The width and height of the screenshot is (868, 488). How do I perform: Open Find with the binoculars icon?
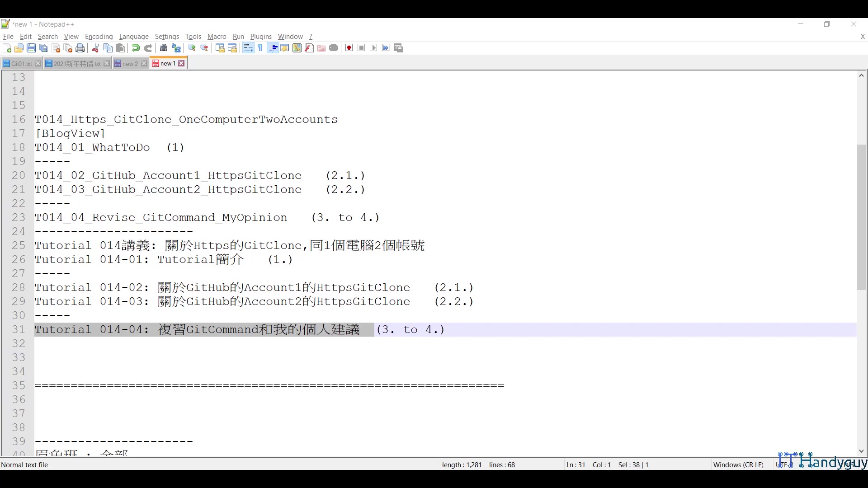tap(164, 48)
